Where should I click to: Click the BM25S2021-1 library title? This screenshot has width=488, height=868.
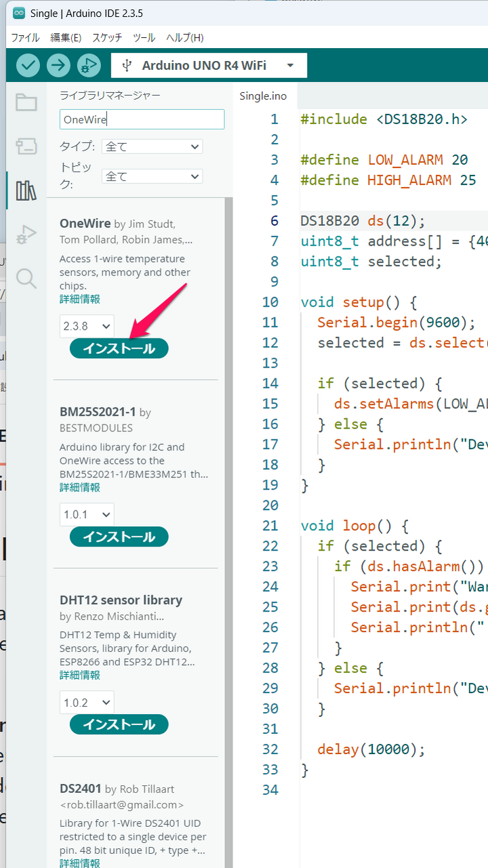[x=98, y=412]
